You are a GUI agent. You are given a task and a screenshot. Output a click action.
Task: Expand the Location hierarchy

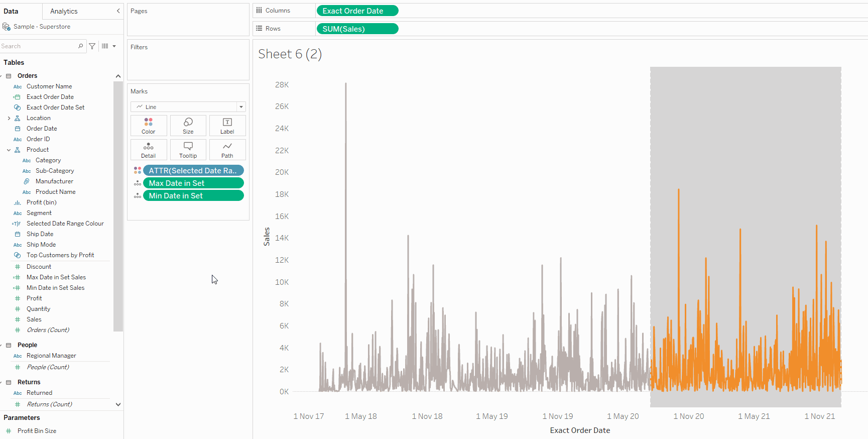(9, 118)
